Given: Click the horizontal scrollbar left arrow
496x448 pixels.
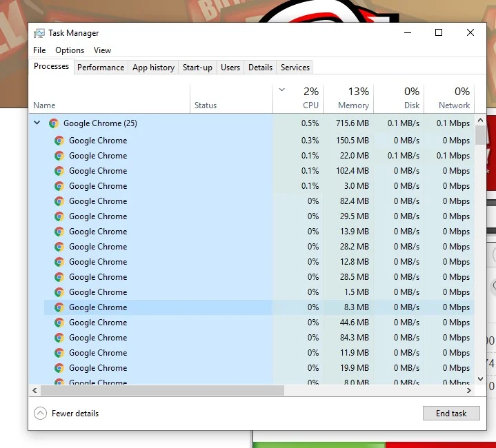Looking at the screenshot, I should coord(34,391).
